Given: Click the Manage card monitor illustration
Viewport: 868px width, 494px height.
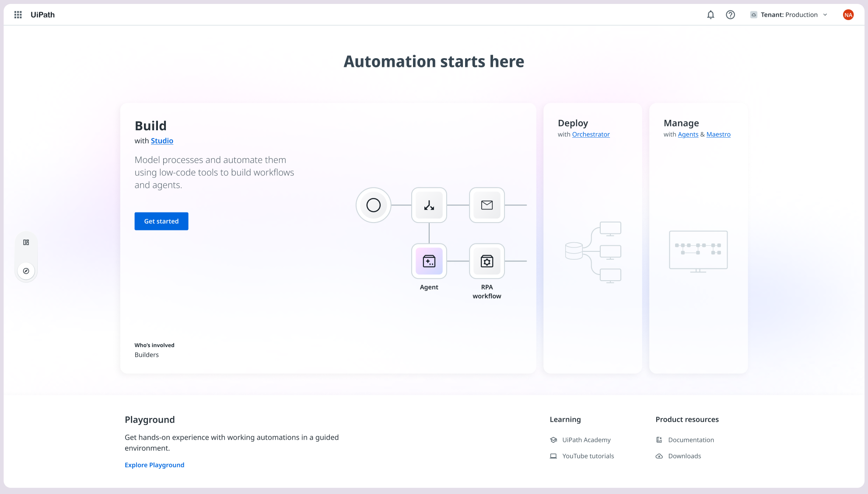Looking at the screenshot, I should point(698,251).
